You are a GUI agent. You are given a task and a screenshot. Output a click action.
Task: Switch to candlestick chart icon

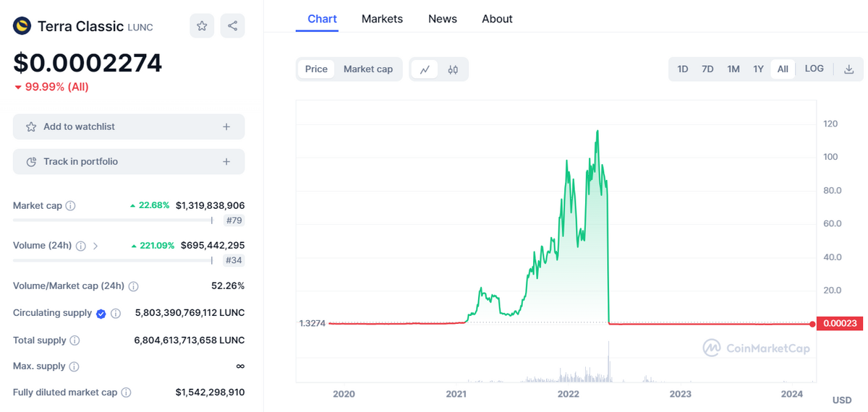[x=453, y=69]
